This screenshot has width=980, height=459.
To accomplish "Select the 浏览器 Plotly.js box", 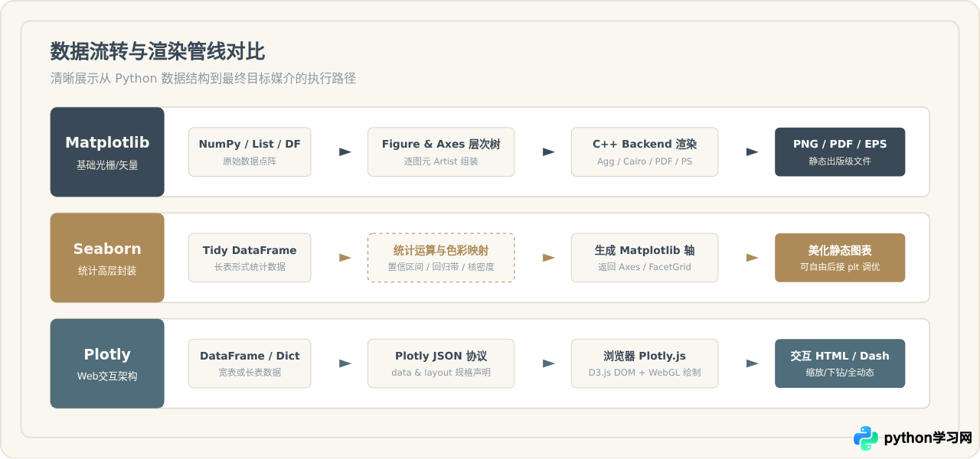I will tap(645, 363).
